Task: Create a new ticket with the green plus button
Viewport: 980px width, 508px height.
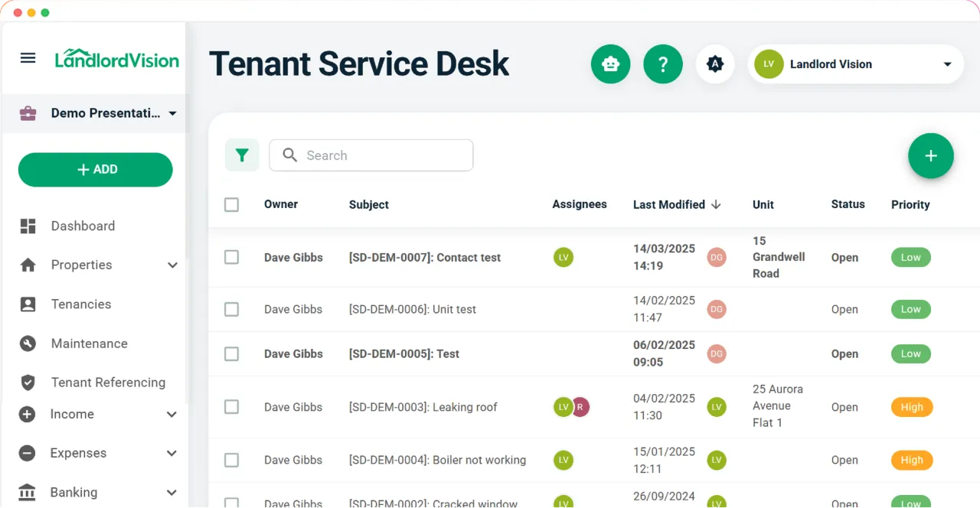Action: 931,155
